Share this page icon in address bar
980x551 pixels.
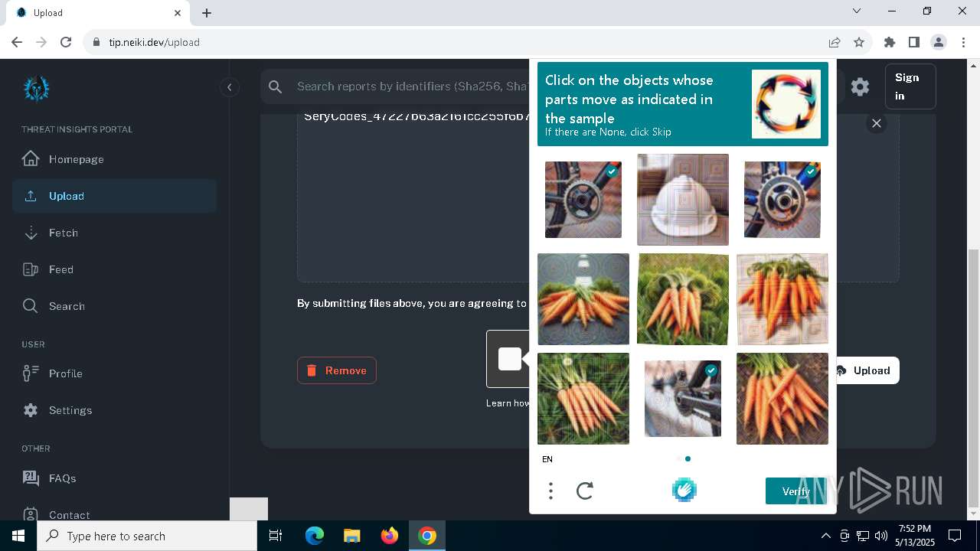click(x=835, y=42)
